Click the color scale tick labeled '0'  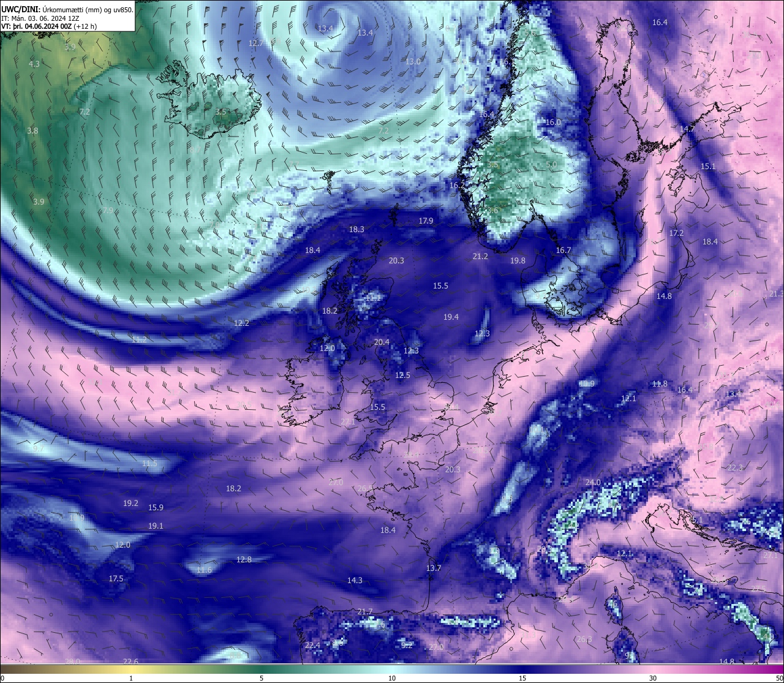pyautogui.click(x=2, y=678)
